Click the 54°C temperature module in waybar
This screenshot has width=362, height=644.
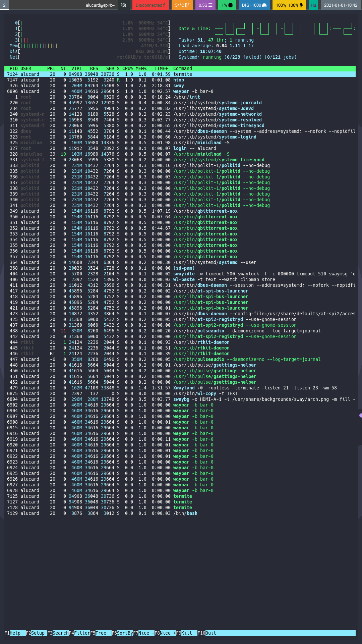point(182,5)
